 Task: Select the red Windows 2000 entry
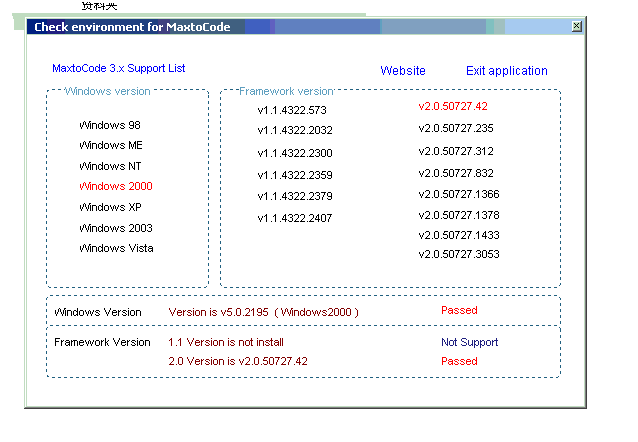pos(116,186)
